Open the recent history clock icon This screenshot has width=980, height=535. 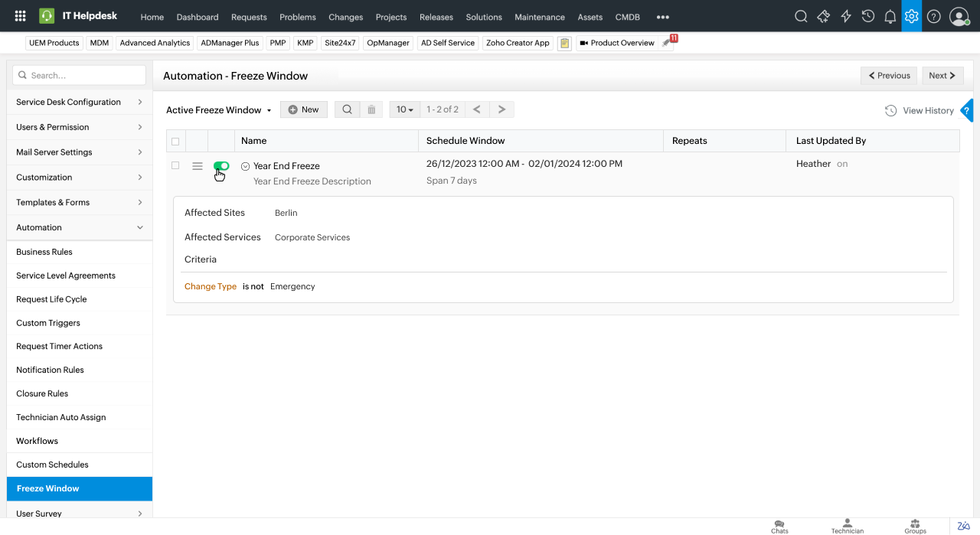click(868, 16)
